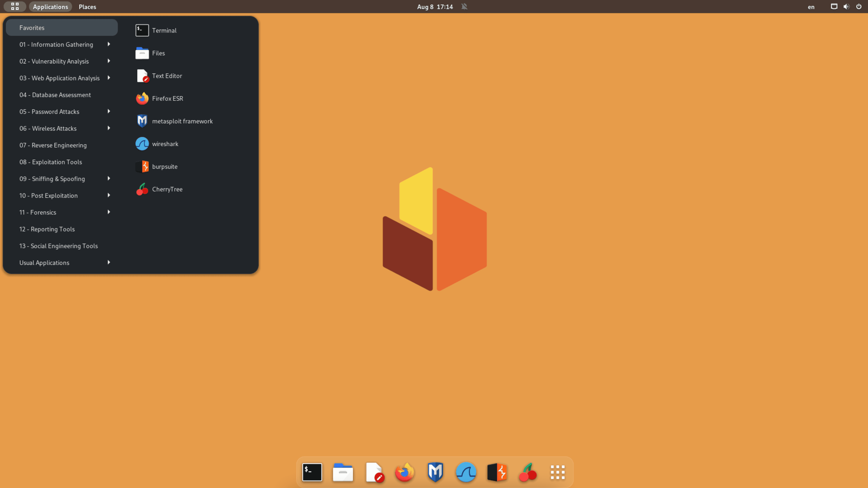
Task: Open Files manager from taskbar dock
Action: point(343,471)
